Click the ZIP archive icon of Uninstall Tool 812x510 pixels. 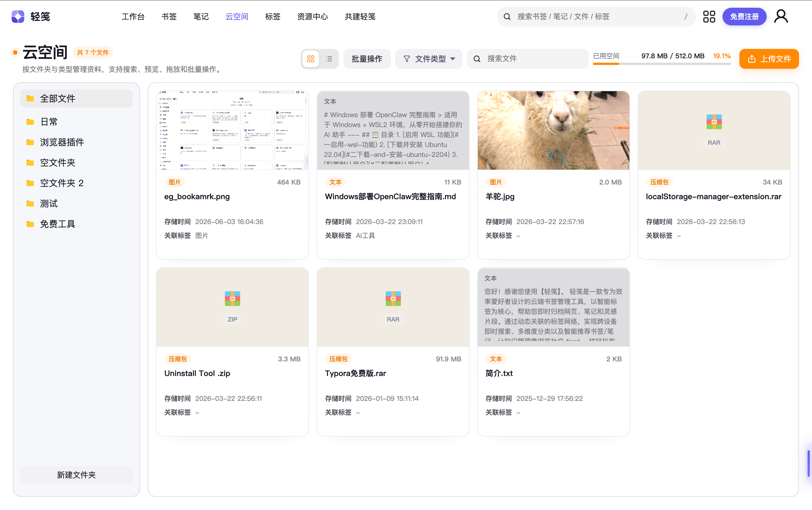point(232,298)
